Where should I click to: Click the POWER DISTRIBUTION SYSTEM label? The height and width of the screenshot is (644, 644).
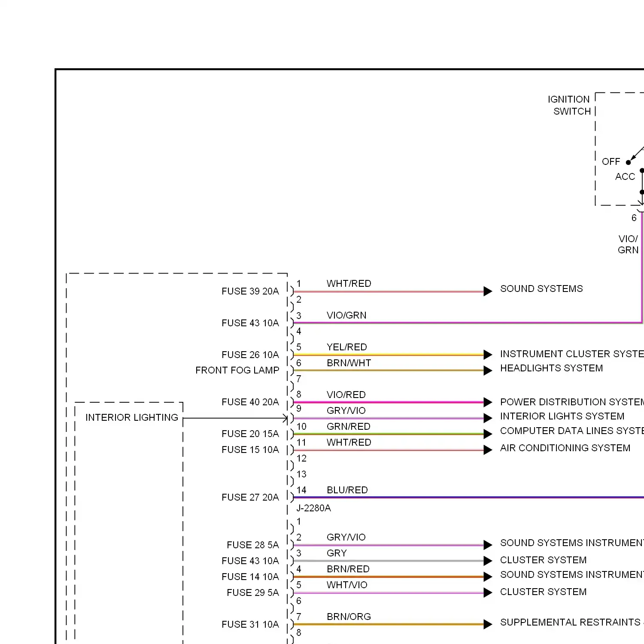[x=572, y=402]
